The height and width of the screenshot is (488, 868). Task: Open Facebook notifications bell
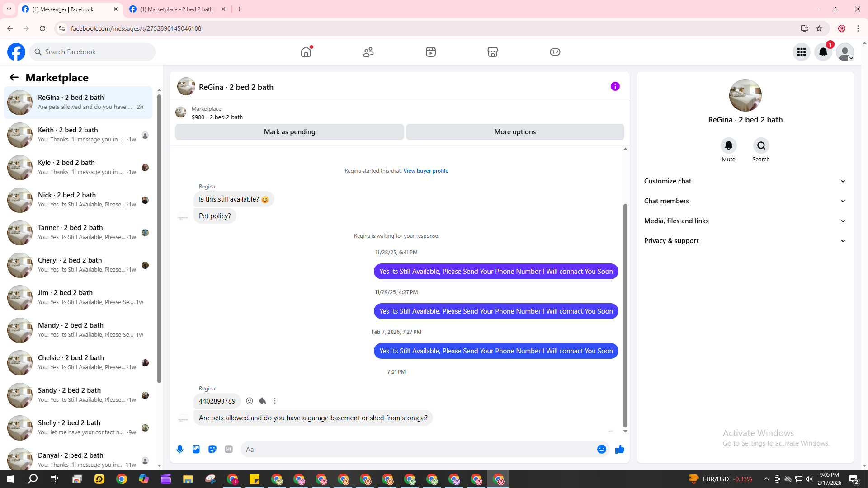(823, 52)
